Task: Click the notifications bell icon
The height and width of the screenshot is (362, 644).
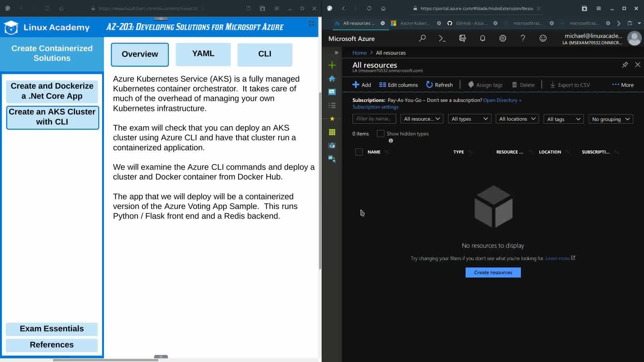Action: click(x=482, y=39)
